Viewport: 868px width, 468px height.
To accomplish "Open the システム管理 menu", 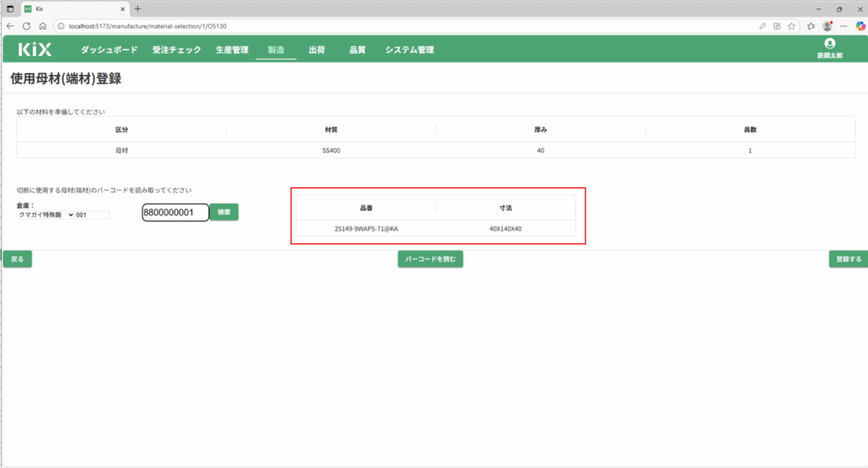I will [409, 50].
